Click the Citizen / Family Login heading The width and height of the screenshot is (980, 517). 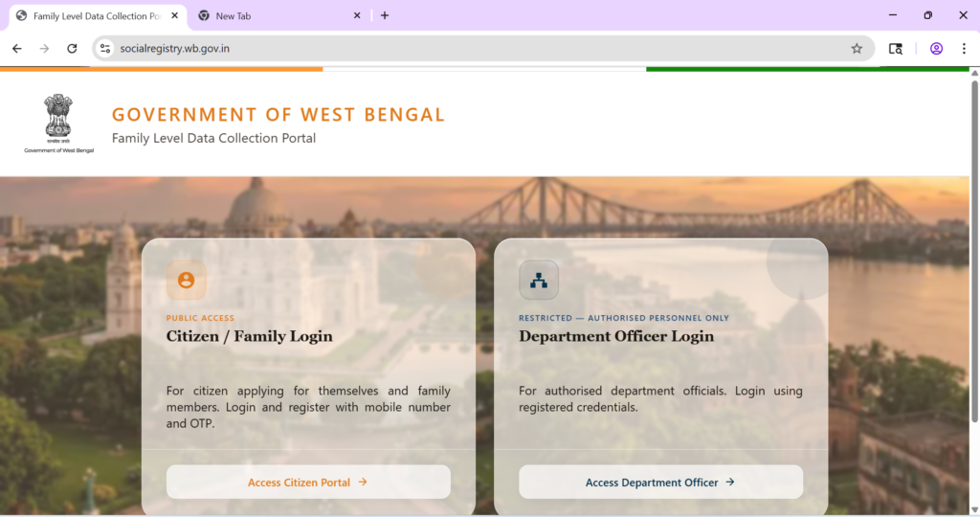[x=250, y=336]
